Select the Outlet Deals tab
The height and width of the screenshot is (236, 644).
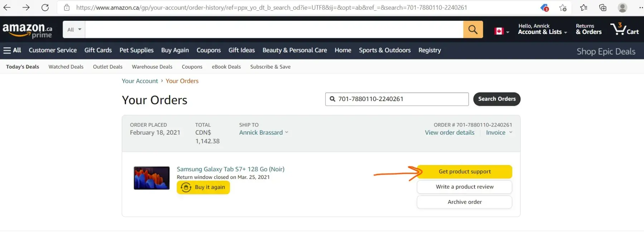[107, 67]
